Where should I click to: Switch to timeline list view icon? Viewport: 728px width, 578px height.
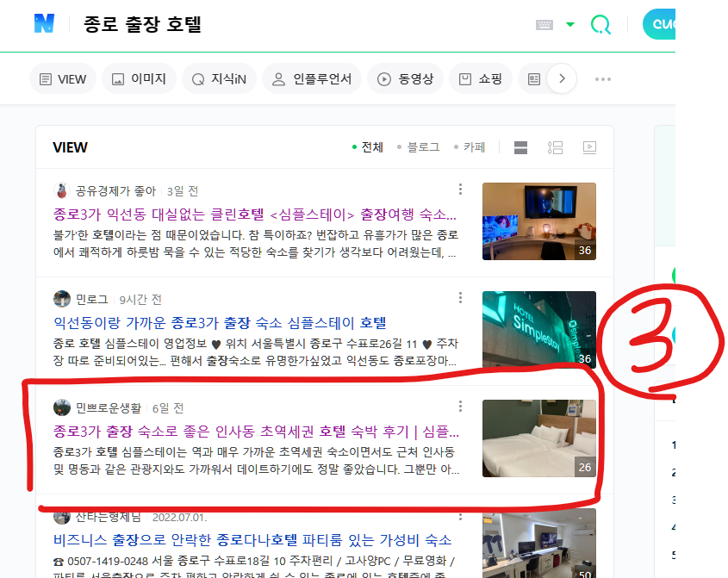(555, 147)
